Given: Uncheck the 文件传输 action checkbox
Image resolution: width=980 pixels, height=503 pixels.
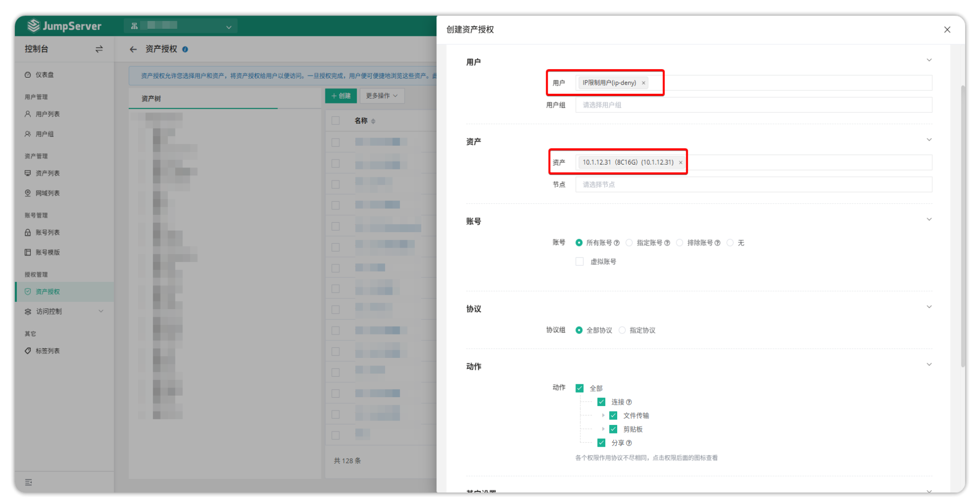Looking at the screenshot, I should (x=613, y=416).
